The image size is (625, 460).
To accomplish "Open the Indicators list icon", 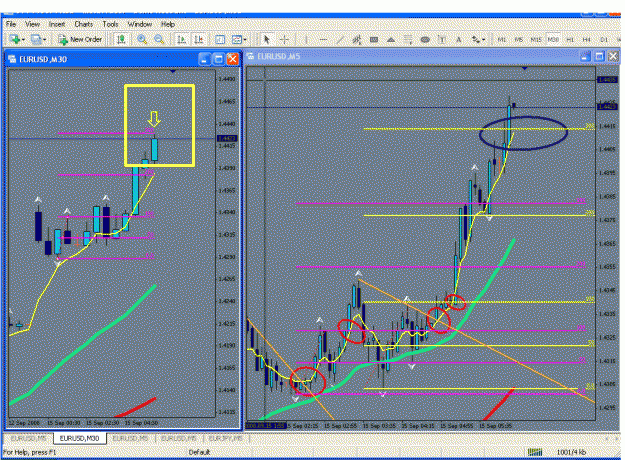I will click(220, 39).
